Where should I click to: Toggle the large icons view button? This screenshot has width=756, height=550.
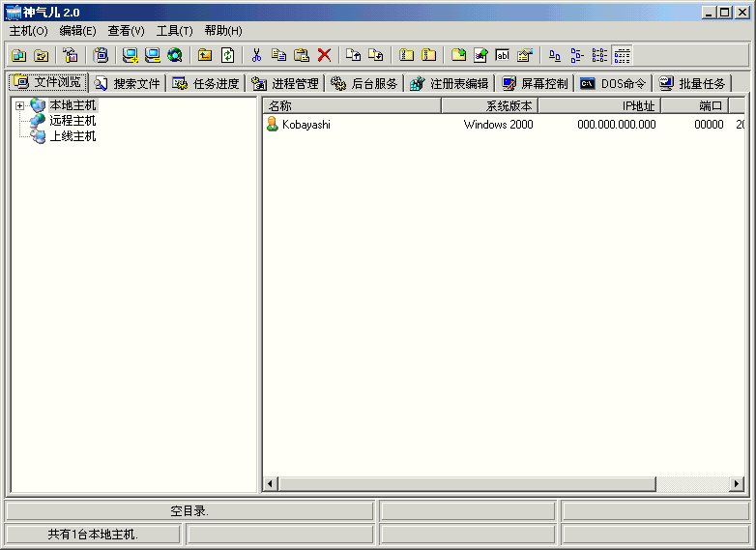tap(554, 56)
